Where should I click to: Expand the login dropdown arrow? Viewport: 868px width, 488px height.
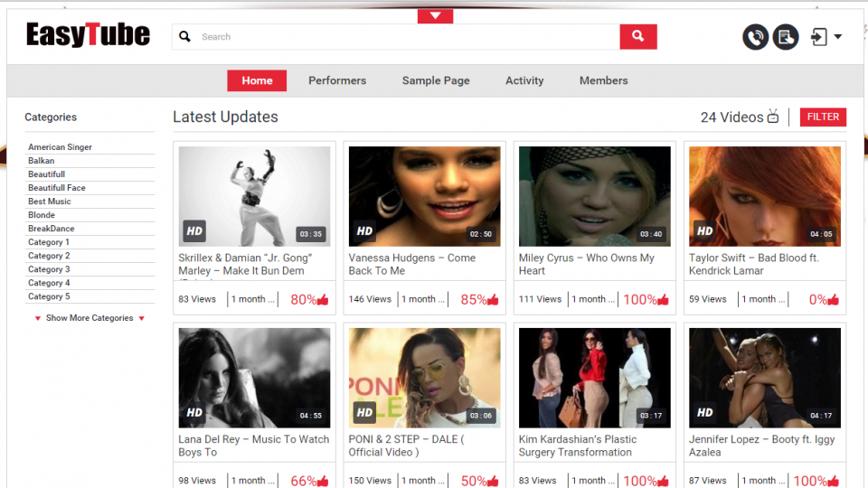(838, 37)
